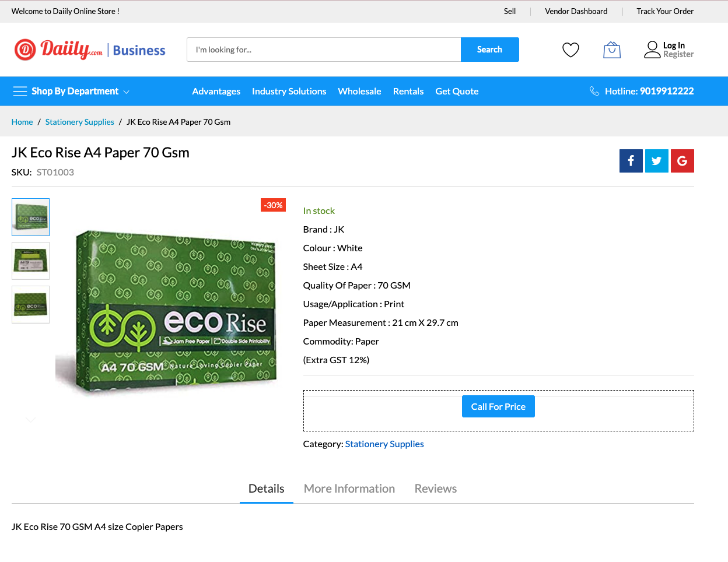The image size is (728, 562).
Task: Select the second product thumbnail
Action: coord(30,261)
